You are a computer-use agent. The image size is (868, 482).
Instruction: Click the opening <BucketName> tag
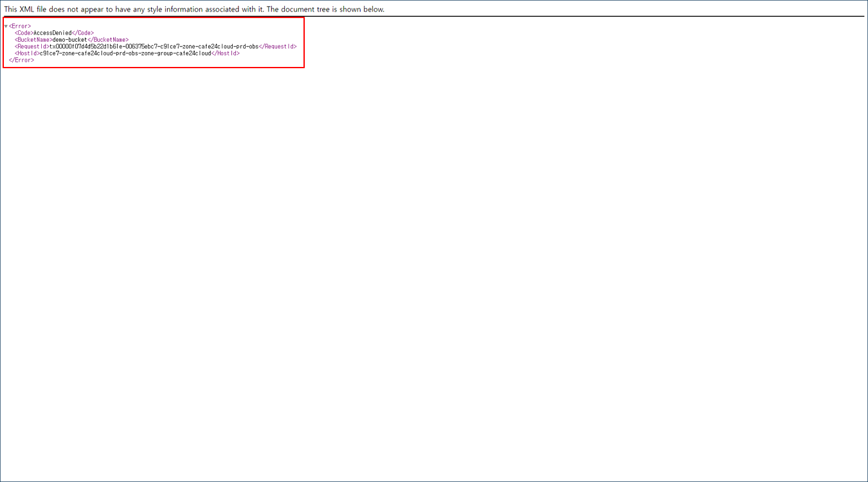pos(33,40)
